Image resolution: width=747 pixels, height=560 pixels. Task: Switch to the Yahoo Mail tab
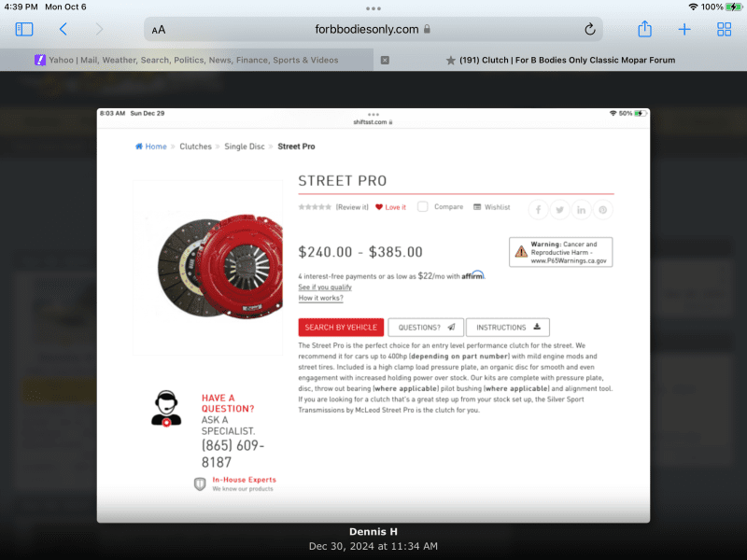tap(187, 60)
